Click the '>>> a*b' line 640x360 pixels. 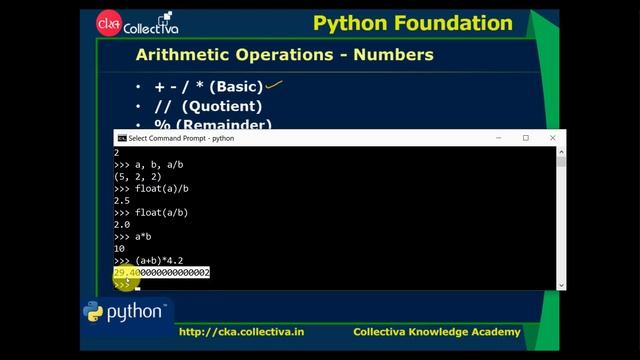[133, 237]
